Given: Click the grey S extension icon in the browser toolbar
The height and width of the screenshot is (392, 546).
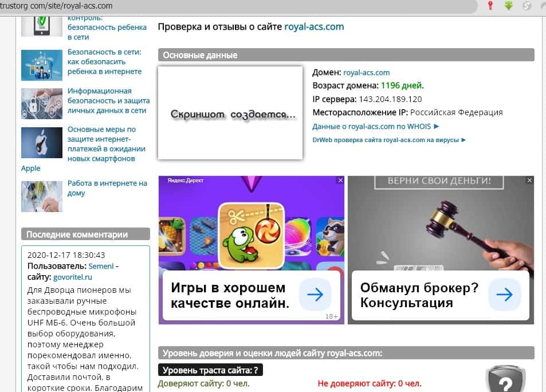Looking at the screenshot, I should 527,5.
